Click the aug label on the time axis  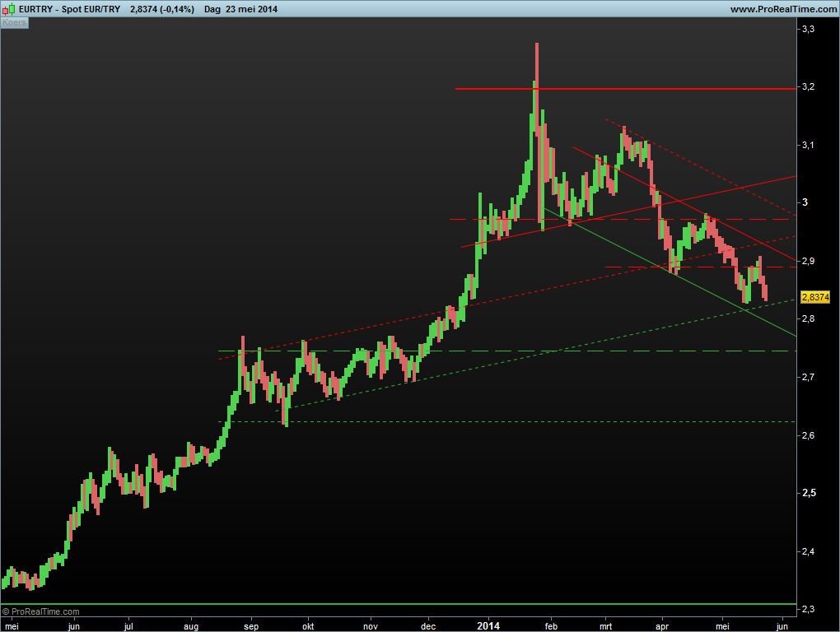(x=191, y=625)
